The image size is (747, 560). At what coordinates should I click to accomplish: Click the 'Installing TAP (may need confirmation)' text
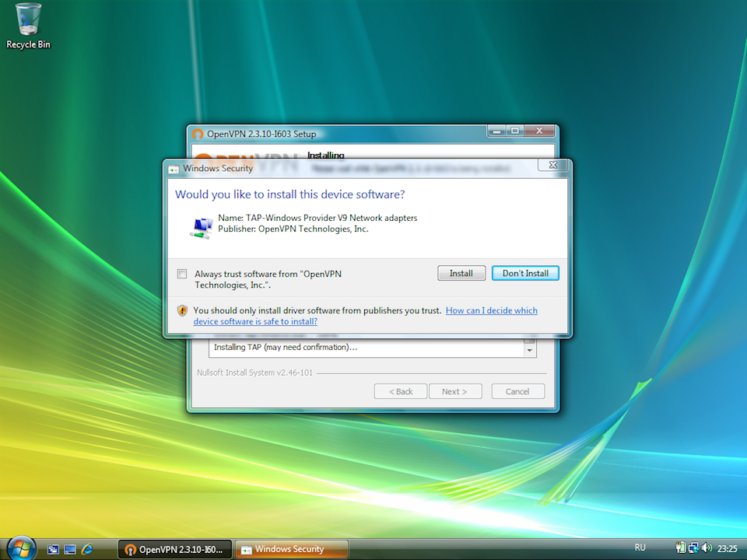click(x=286, y=347)
